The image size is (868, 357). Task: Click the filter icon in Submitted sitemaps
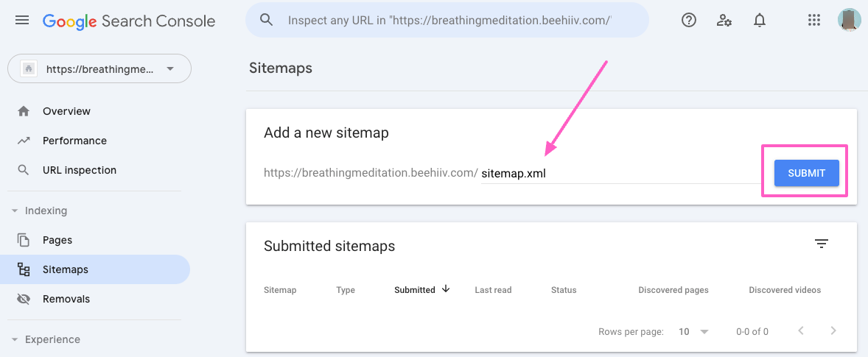click(x=822, y=244)
